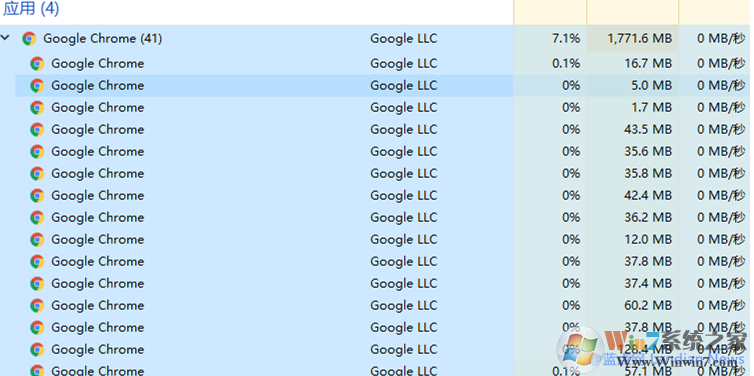Click Chrome icon in the 35.6 MB row
This screenshot has width=754, height=376.
(x=37, y=152)
